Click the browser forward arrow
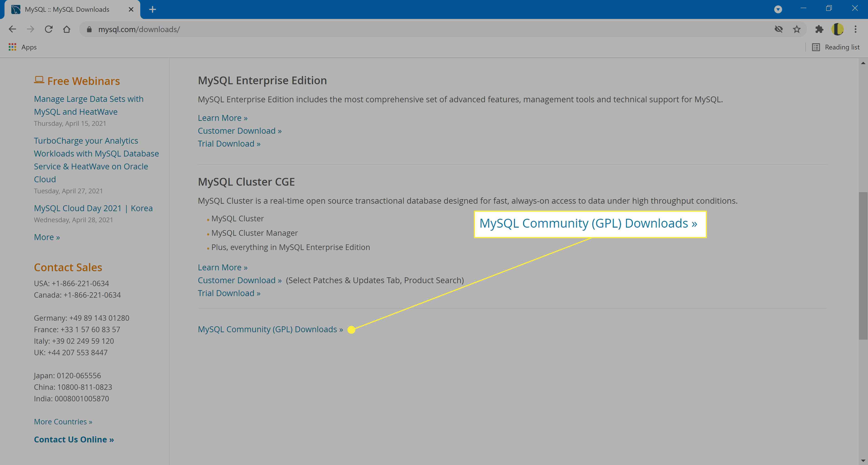The image size is (868, 465). point(31,29)
